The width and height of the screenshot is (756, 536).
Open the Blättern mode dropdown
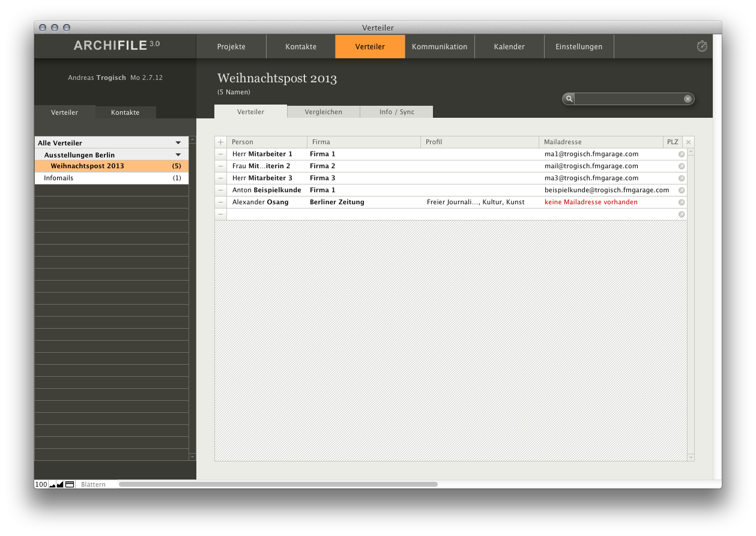click(x=93, y=484)
